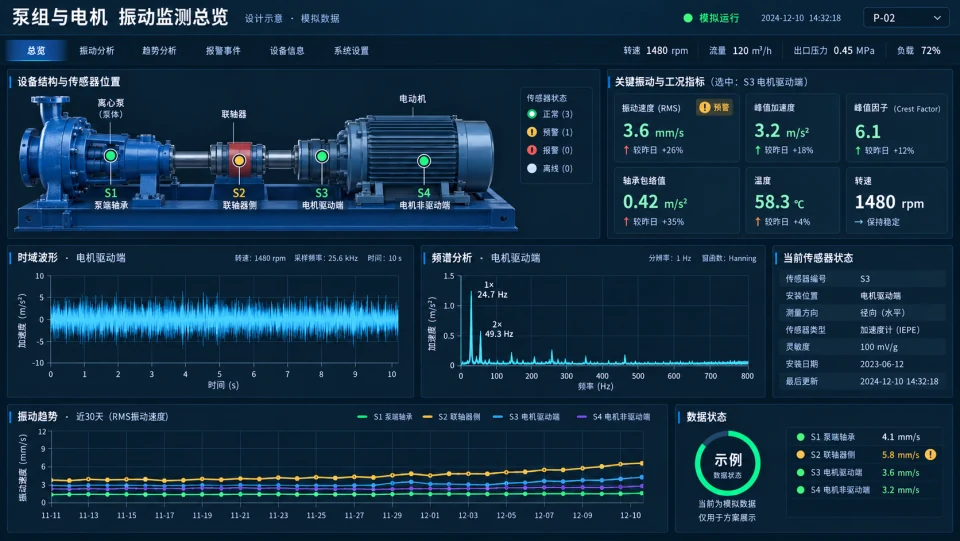This screenshot has height=541, width=960.
Task: Open the 设备信息 tab
Action: [287, 51]
